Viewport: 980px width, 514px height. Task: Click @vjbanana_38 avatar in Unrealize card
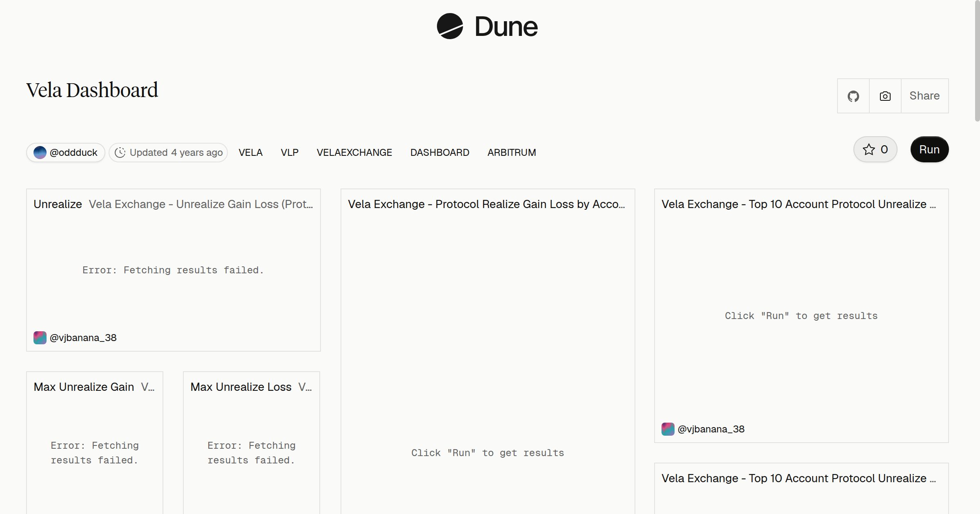[x=40, y=338]
